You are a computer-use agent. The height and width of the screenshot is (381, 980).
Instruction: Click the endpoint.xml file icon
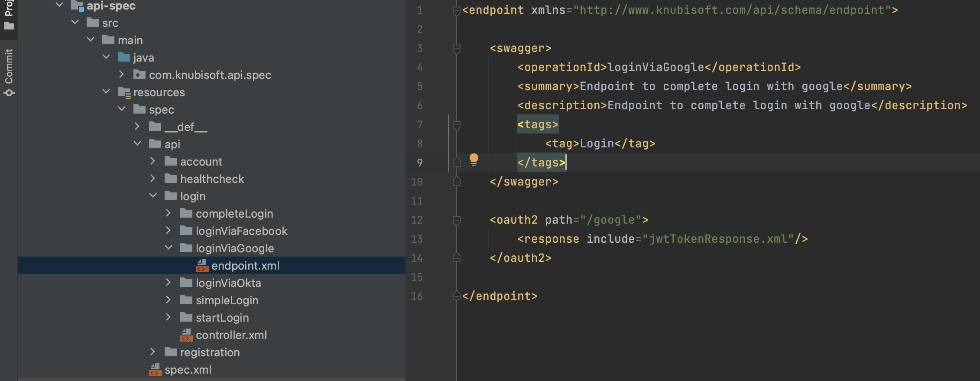[202, 266]
